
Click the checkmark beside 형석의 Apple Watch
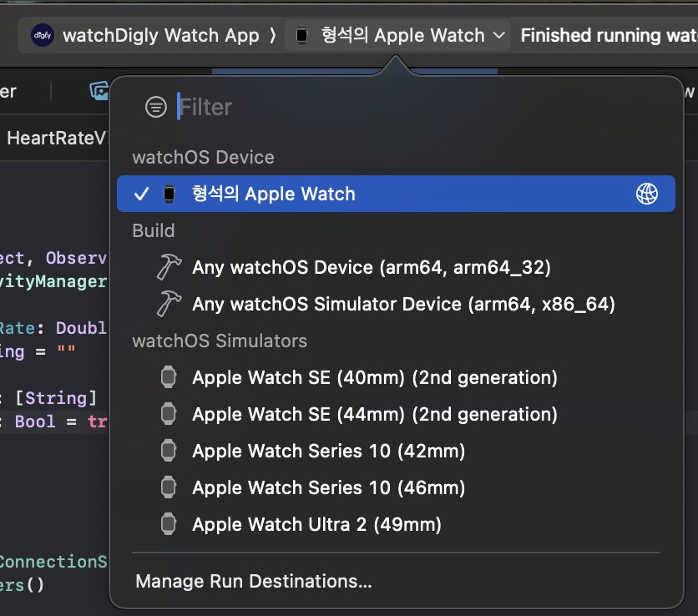141,194
